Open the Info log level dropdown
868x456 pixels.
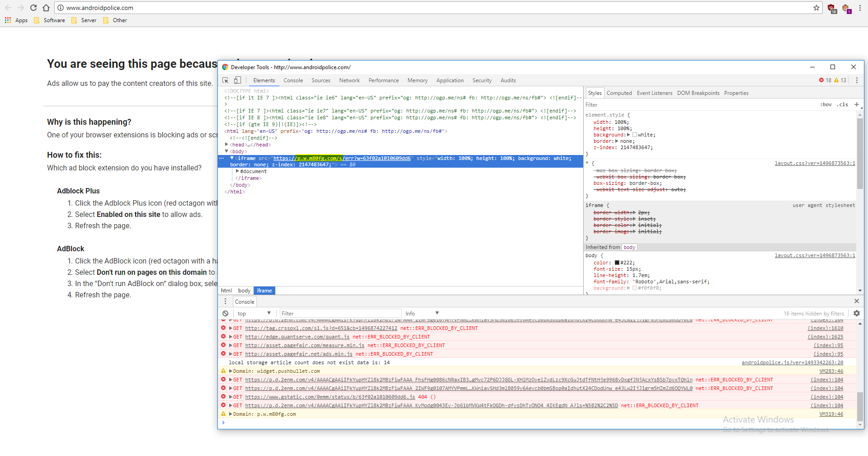tap(420, 313)
